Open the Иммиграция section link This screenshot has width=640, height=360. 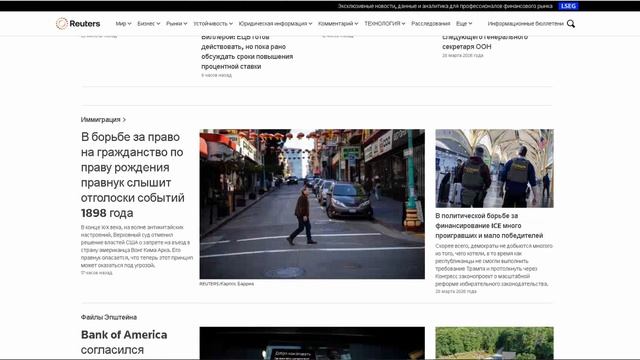[x=103, y=120]
